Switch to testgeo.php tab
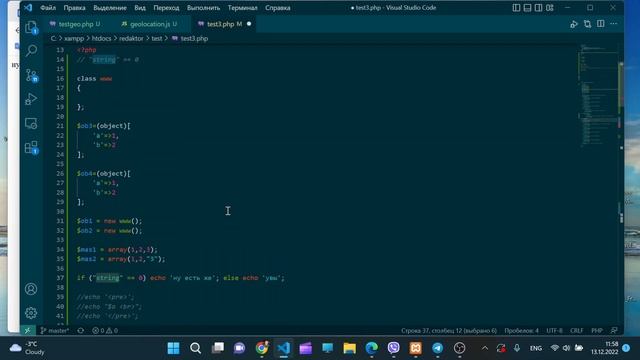The image size is (640, 360). point(76,24)
